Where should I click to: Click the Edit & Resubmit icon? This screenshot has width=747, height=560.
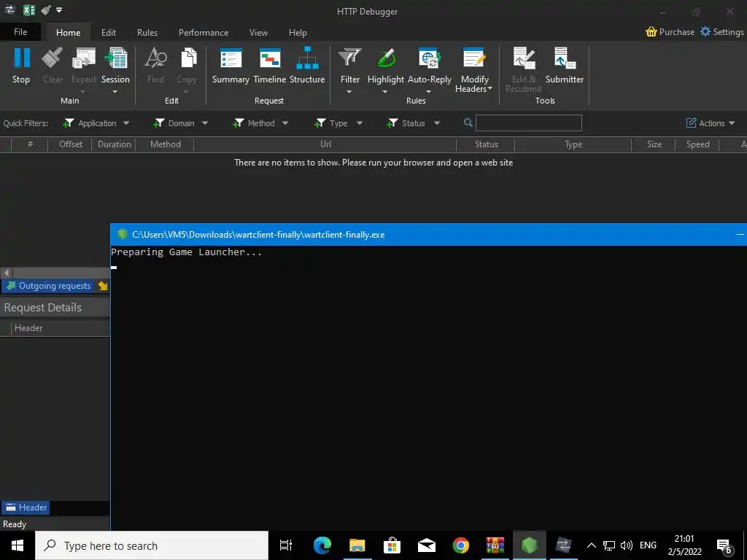(524, 58)
